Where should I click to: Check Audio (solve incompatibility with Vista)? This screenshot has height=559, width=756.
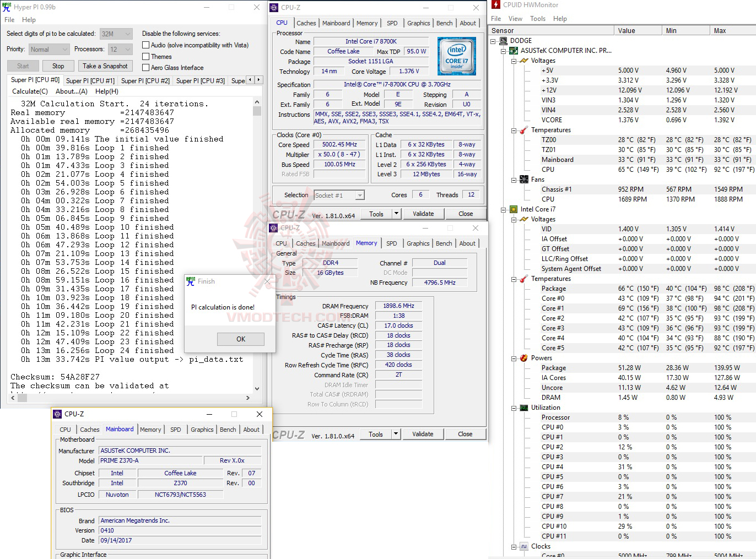145,45
